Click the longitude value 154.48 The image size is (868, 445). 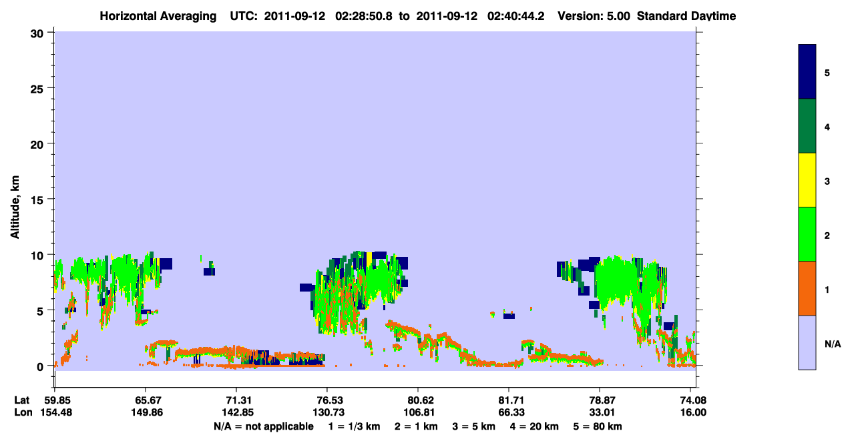pos(55,412)
